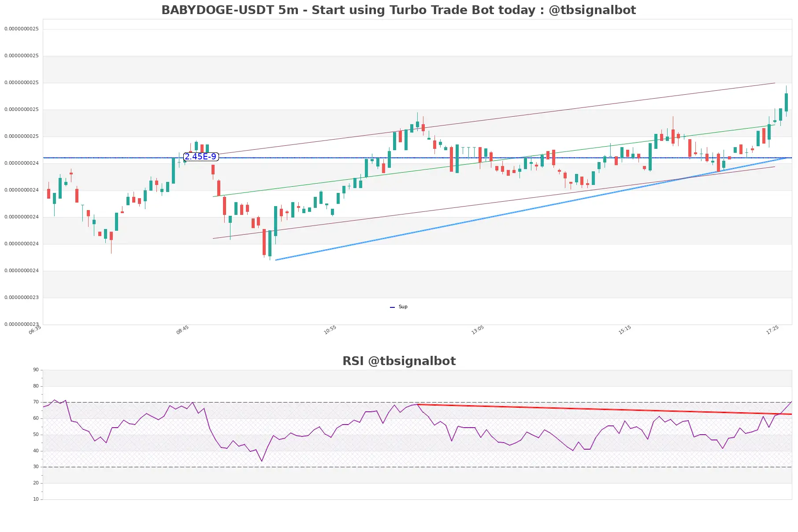Click the 06:35 time axis label
The height and width of the screenshot is (532, 798).
(x=35, y=330)
